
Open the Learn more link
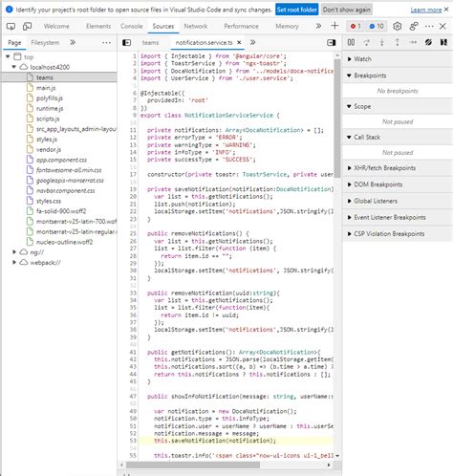(x=426, y=10)
